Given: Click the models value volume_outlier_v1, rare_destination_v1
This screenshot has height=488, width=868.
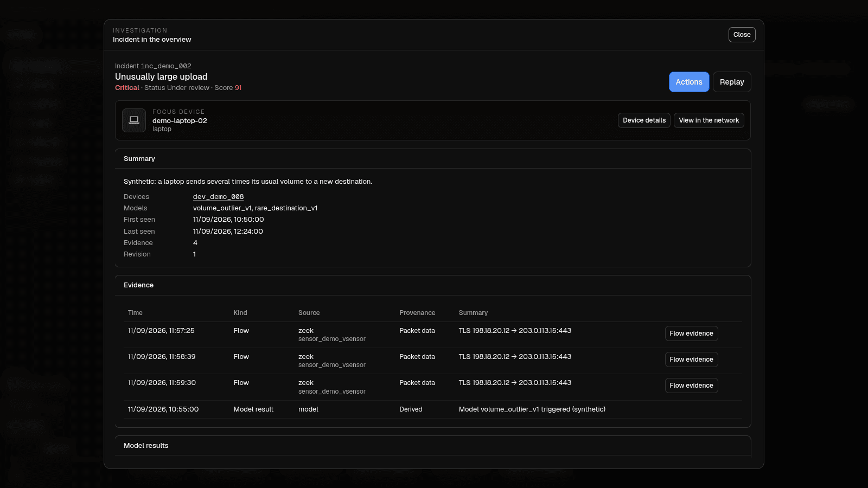Looking at the screenshot, I should (x=255, y=208).
